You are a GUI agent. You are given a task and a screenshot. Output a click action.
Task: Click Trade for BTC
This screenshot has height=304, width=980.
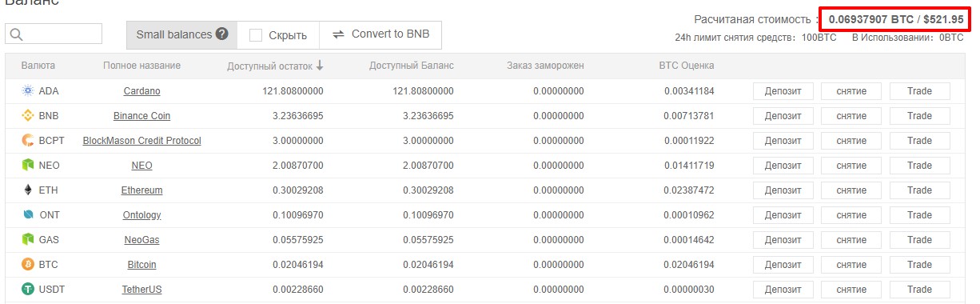point(920,265)
